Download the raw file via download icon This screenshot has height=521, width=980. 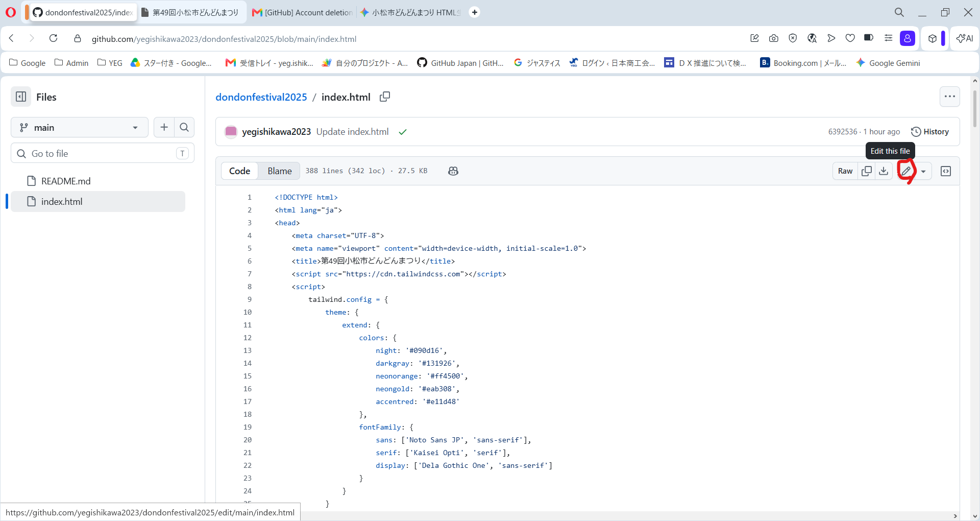click(884, 171)
